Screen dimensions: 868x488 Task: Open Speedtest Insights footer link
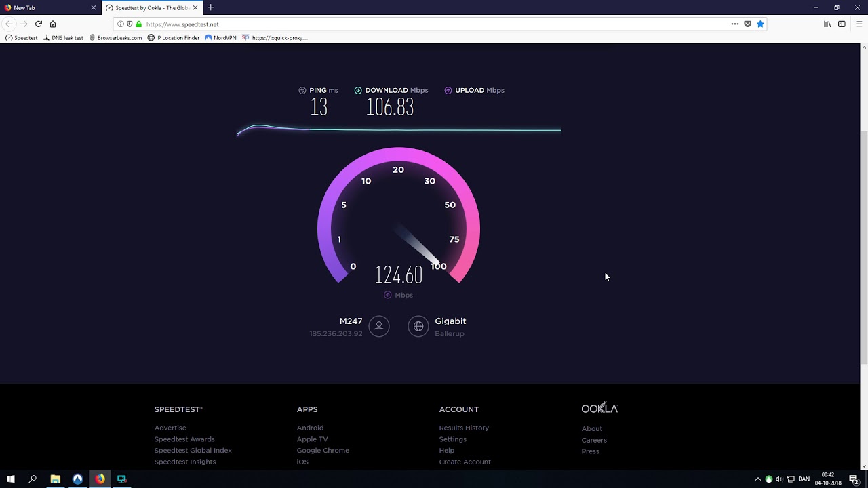click(x=185, y=462)
